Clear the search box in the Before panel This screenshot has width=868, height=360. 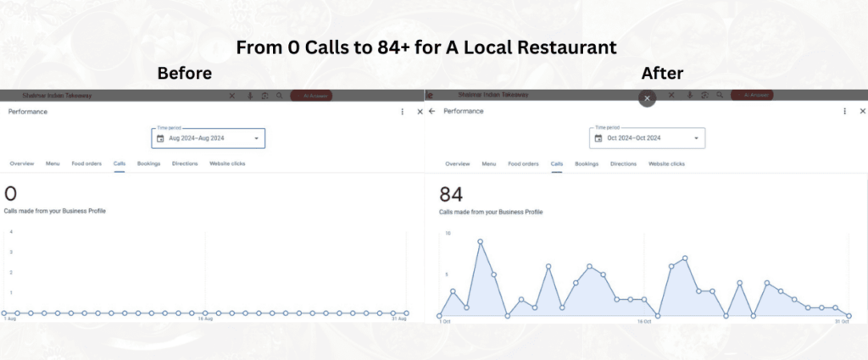[x=232, y=96]
